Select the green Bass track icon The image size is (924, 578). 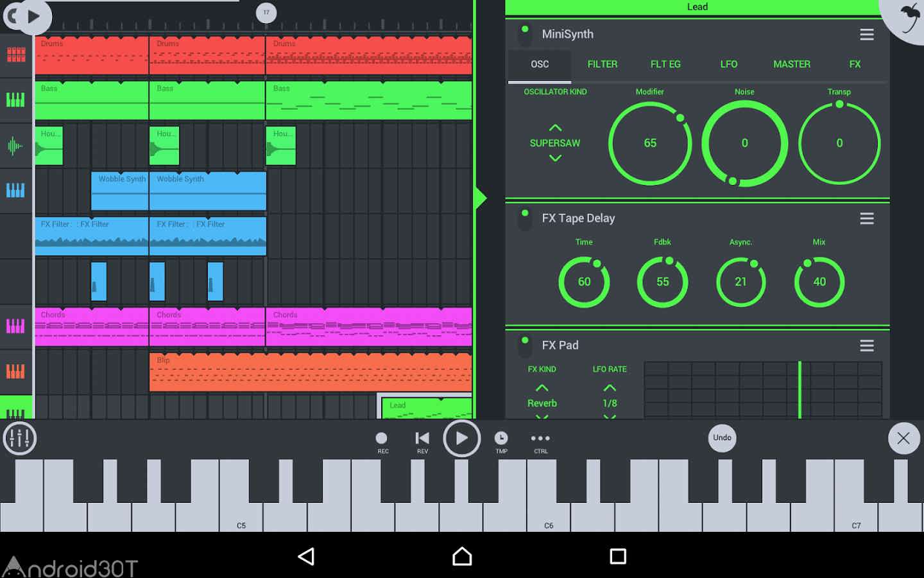click(x=16, y=100)
